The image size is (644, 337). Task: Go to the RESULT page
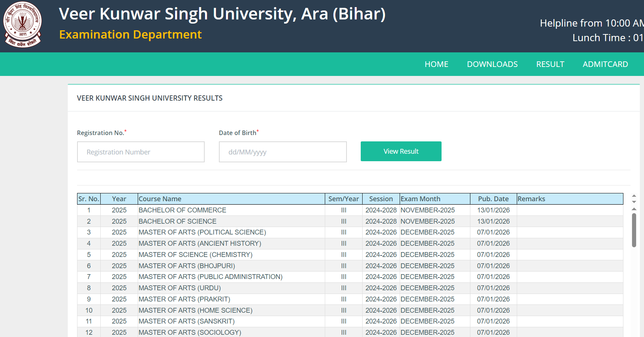click(x=550, y=64)
